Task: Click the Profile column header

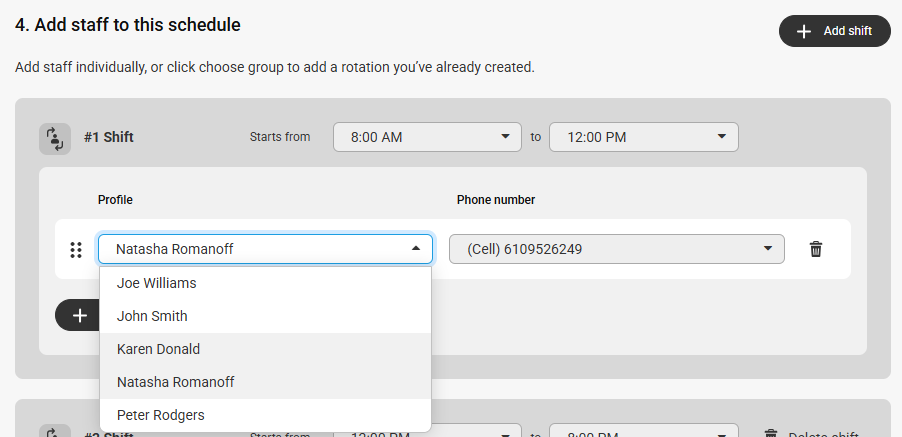Action: [115, 200]
